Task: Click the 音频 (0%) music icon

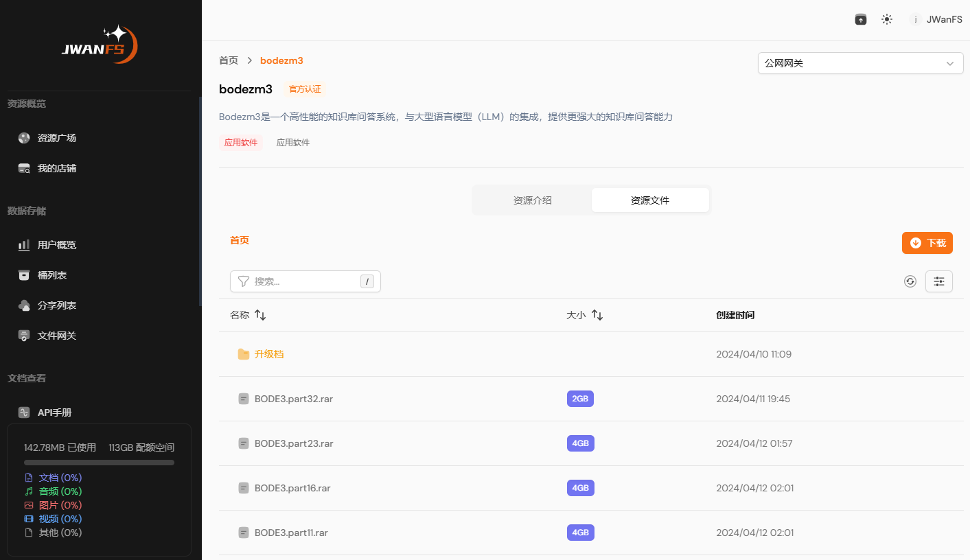Action: click(29, 491)
